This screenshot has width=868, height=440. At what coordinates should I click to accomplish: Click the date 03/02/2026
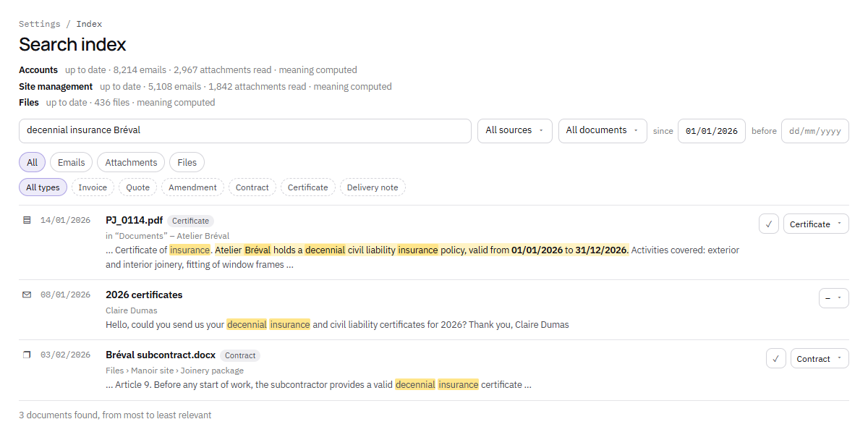coord(65,355)
